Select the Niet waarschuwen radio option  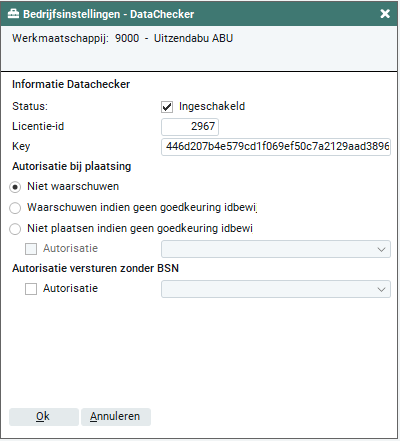tap(15, 187)
